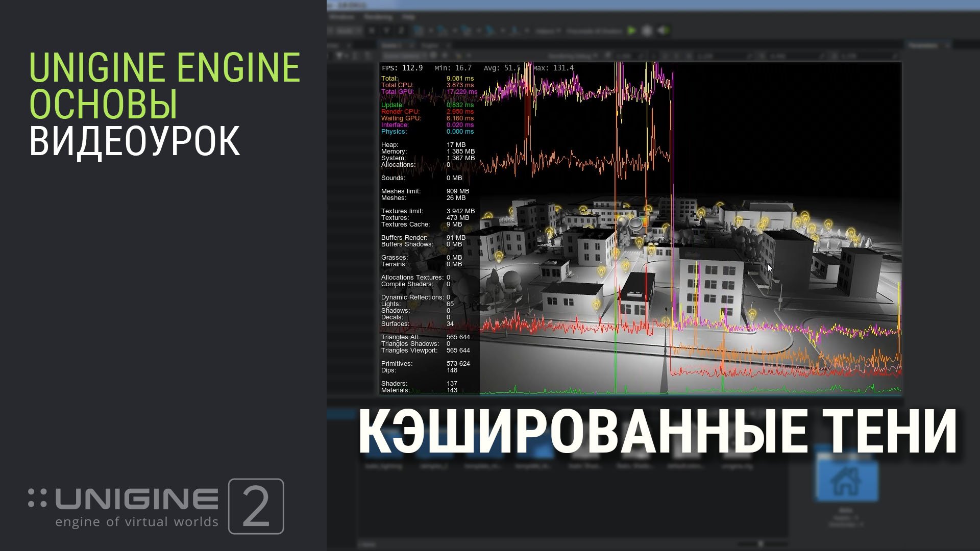
Task: Select the Move transform tool
Action: [x=441, y=30]
